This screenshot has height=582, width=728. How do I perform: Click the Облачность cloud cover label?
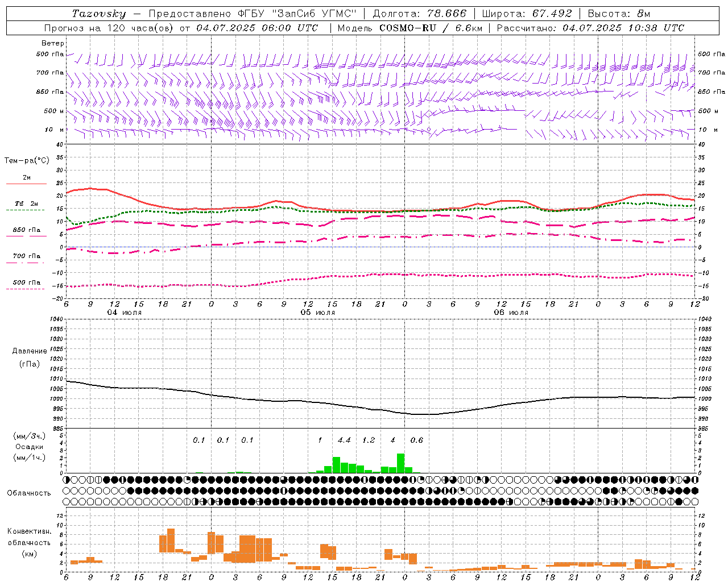coord(29,493)
